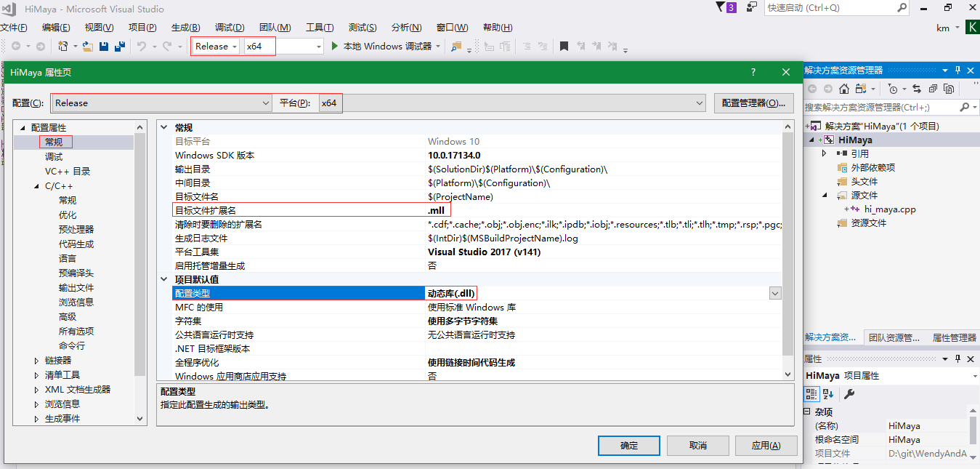The image size is (980, 469).
Task: Collapse the 源文件 folder in Solution Explorer
Action: [x=824, y=195]
